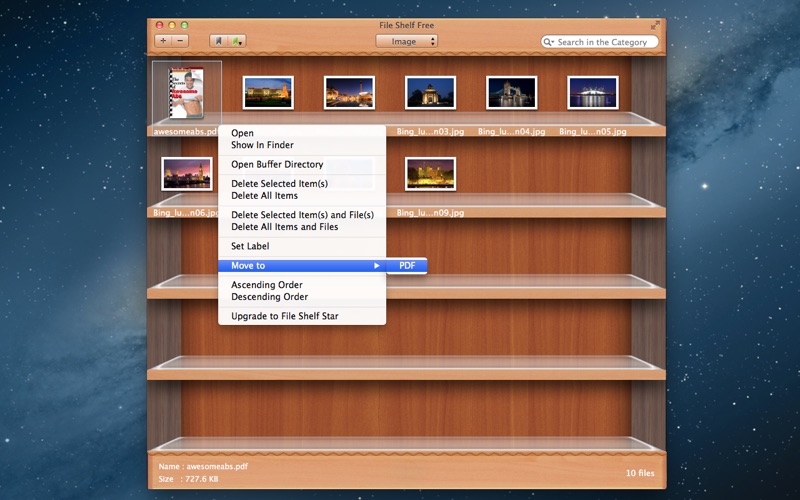Choose Delete Selected Item(s) only

coord(302,184)
